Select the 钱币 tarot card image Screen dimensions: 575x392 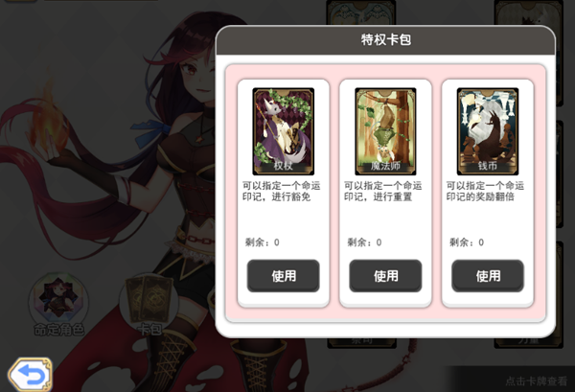tap(488, 131)
